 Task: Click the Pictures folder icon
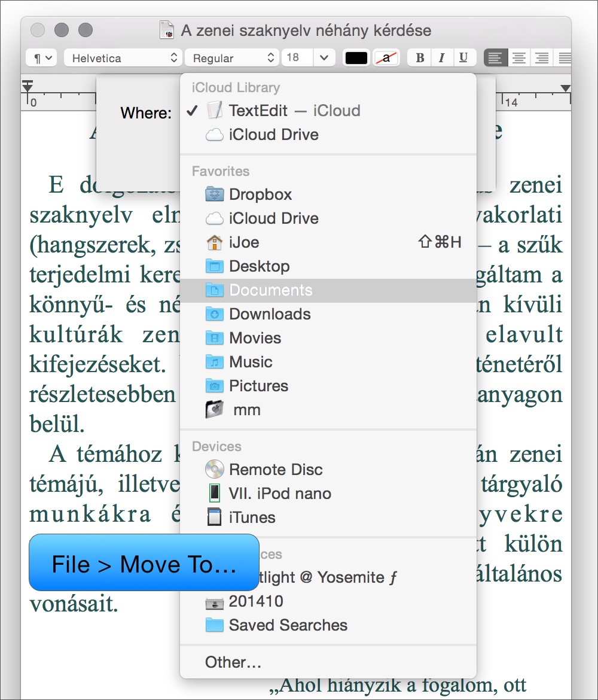tap(214, 386)
